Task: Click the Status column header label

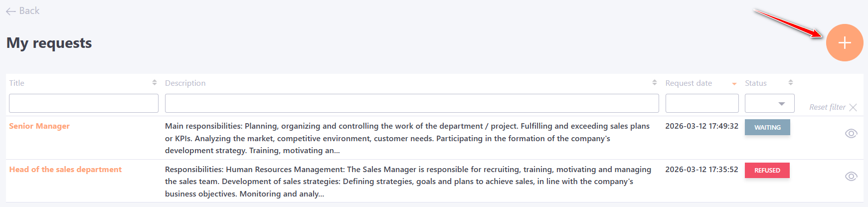Action: (x=756, y=83)
